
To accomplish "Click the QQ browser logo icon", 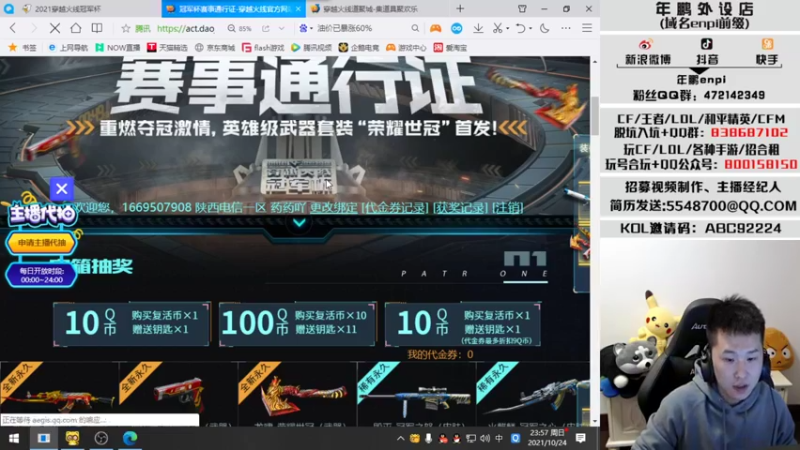I will pos(9,9).
